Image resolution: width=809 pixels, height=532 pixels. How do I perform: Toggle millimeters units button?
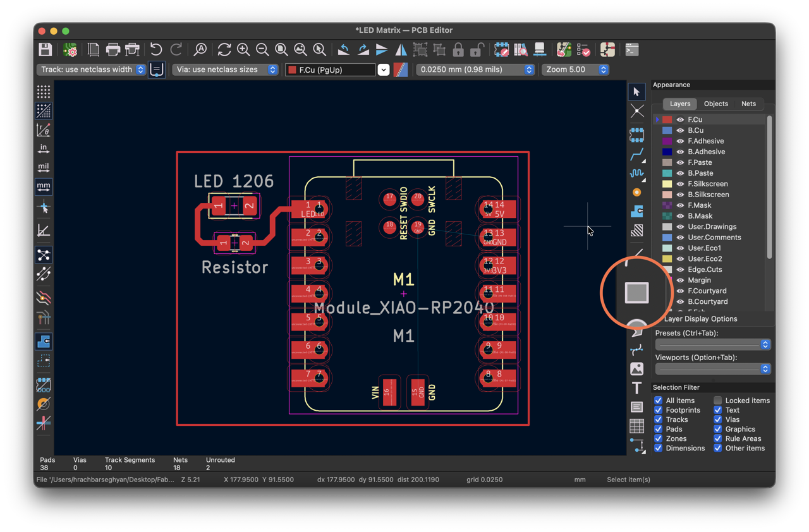44,186
